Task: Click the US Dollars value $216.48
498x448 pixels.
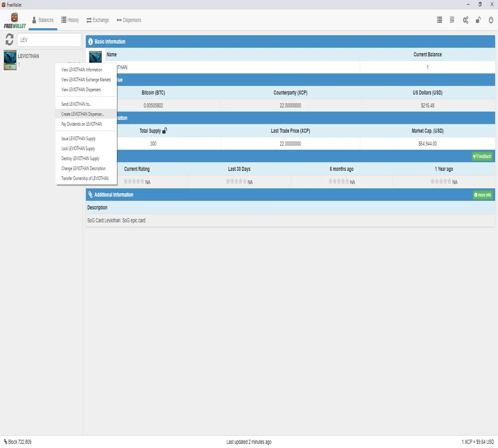Action: tap(427, 105)
